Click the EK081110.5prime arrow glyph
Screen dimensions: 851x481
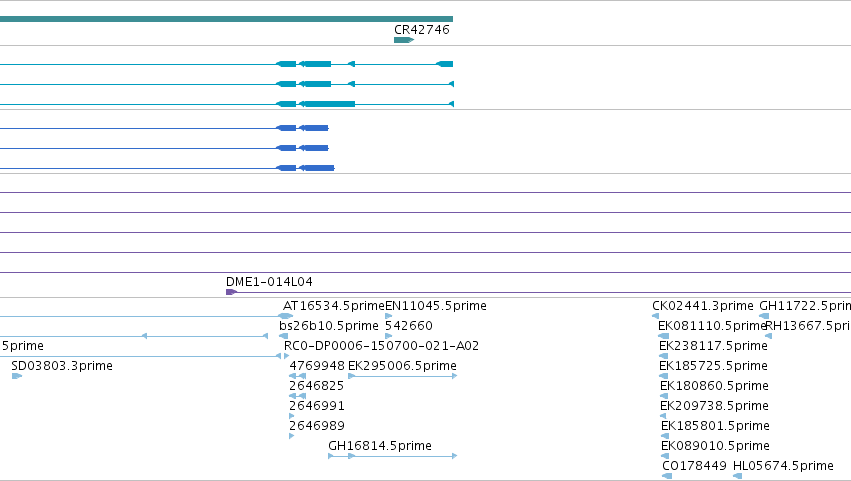pyautogui.click(x=663, y=336)
